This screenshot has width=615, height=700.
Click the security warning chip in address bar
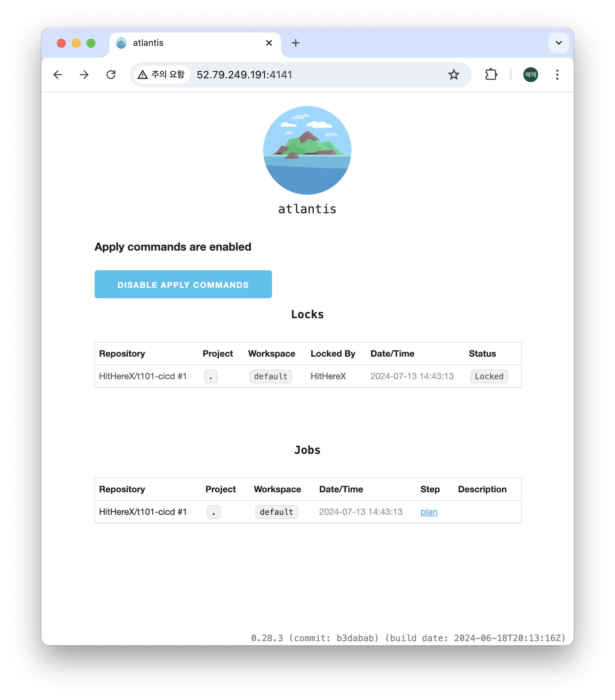click(162, 75)
